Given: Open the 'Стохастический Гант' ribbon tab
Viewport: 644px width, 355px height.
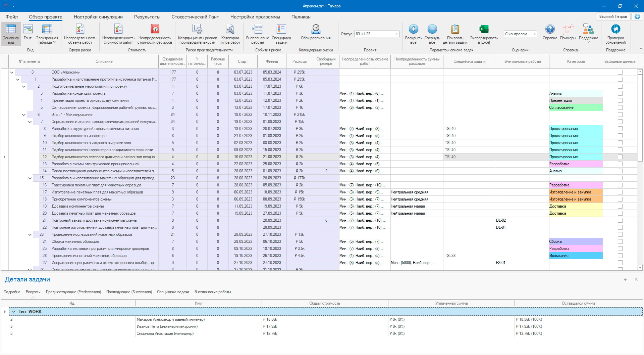Looking at the screenshot, I should pos(195,17).
